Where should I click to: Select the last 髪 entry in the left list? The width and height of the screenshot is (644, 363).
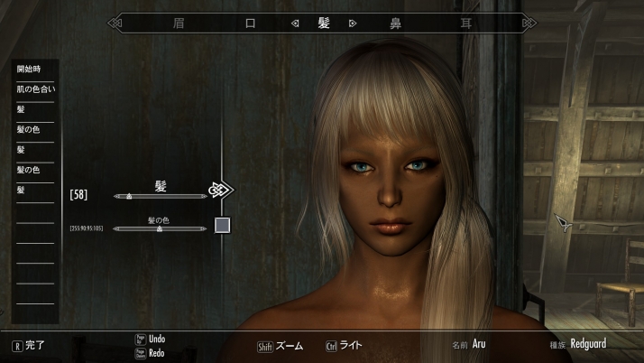click(21, 190)
